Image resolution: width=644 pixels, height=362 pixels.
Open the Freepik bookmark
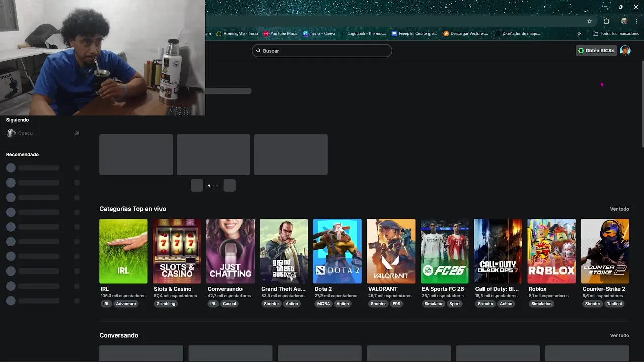tap(415, 34)
